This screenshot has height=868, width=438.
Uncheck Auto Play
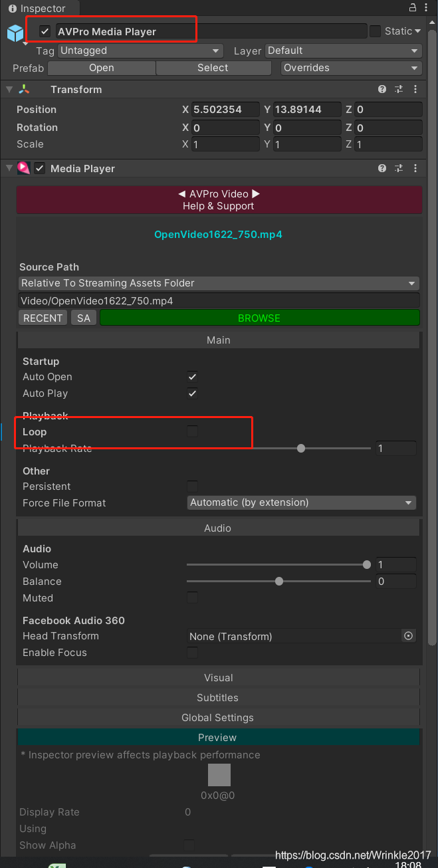pyautogui.click(x=192, y=393)
